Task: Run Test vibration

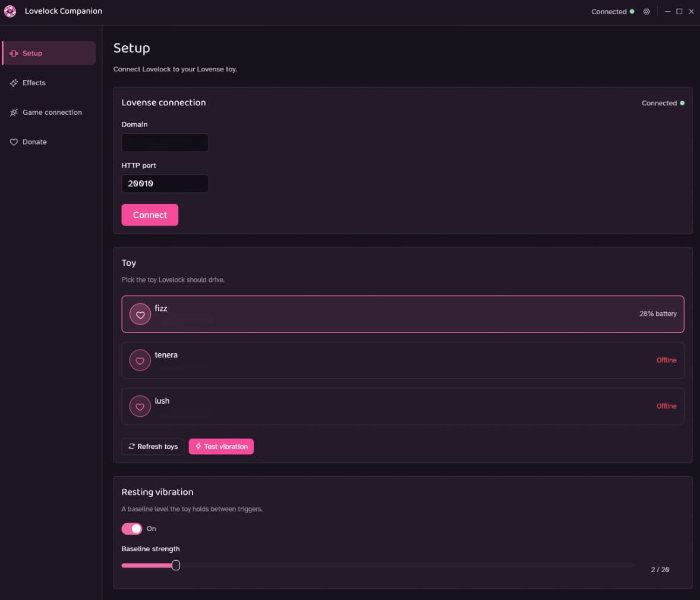Action: click(221, 447)
